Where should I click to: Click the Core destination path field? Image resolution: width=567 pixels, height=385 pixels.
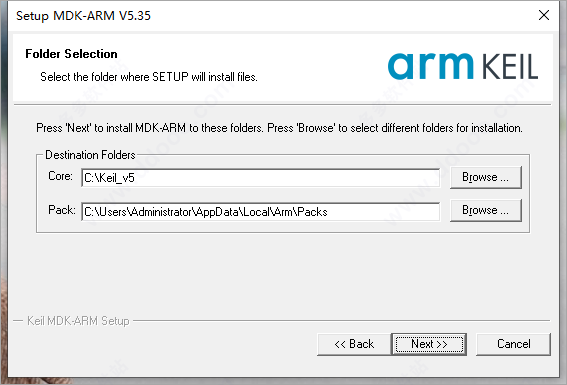[x=261, y=177]
